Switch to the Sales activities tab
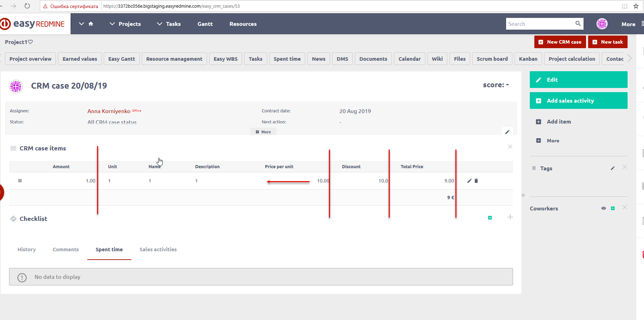644x320 pixels. pos(158,250)
